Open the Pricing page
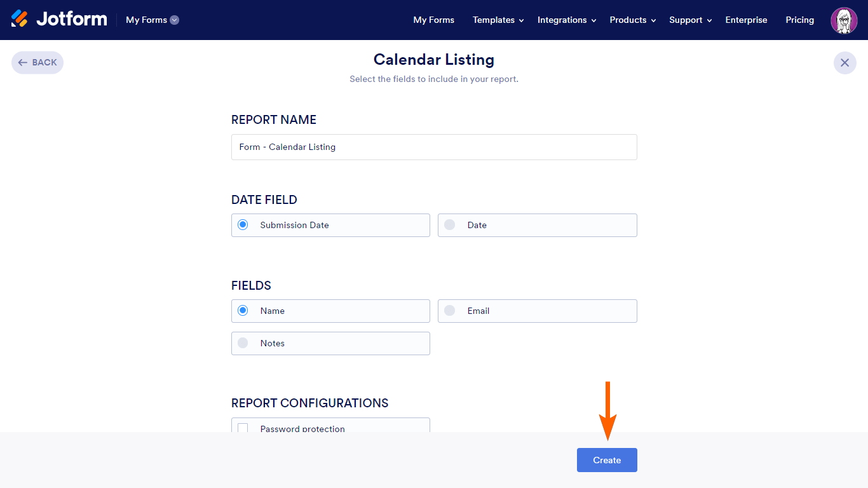 (799, 20)
